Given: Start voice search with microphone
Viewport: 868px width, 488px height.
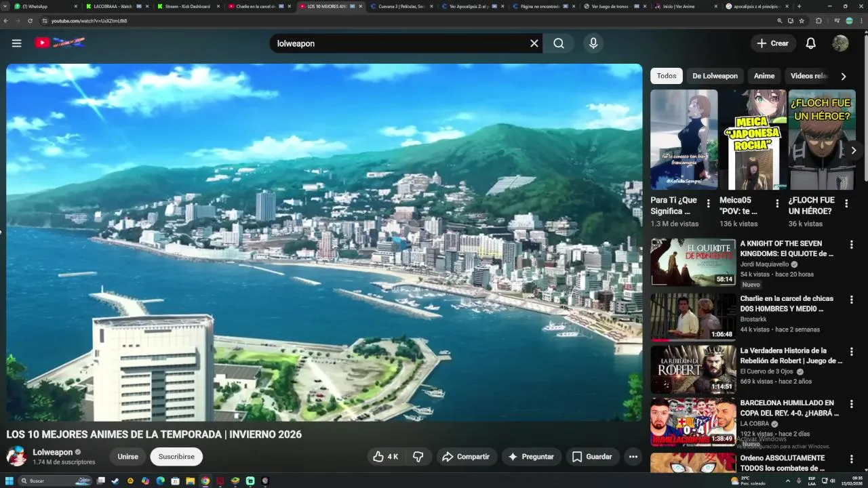Looking at the screenshot, I should [x=593, y=43].
